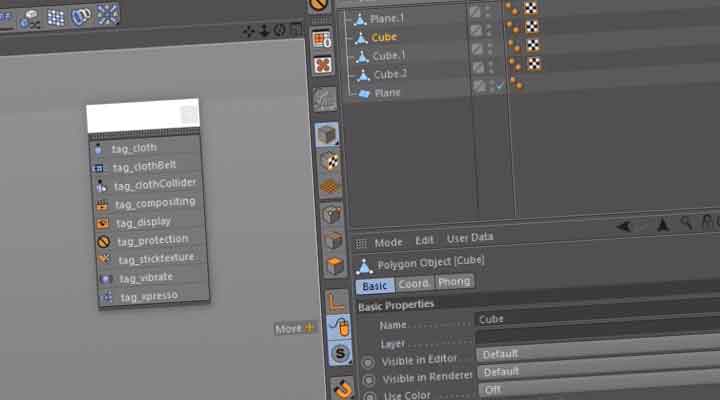
Task: Toggle the Tweak mouse icon
Action: point(339,327)
